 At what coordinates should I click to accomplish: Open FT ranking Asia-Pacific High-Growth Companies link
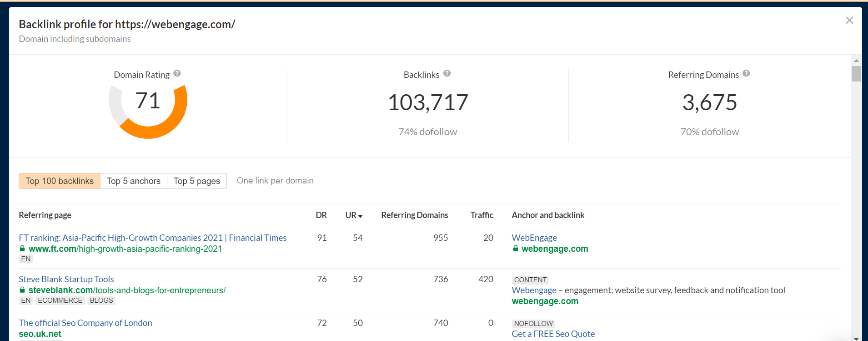coord(152,238)
